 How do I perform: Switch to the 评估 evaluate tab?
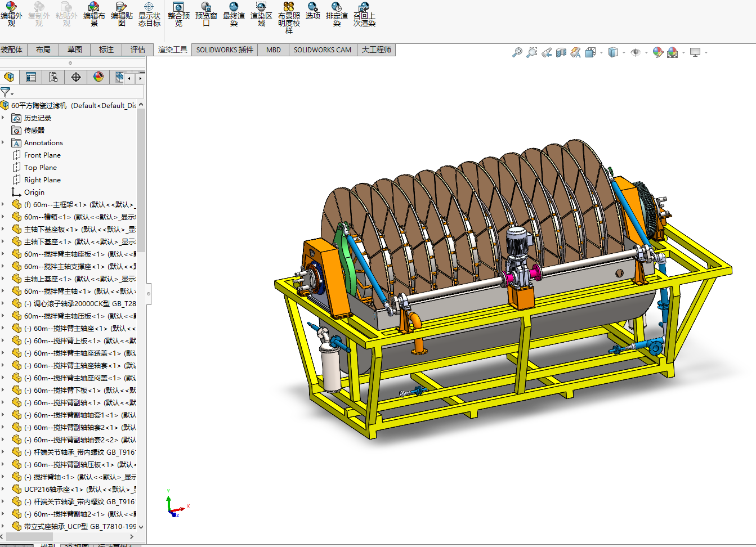(137, 50)
